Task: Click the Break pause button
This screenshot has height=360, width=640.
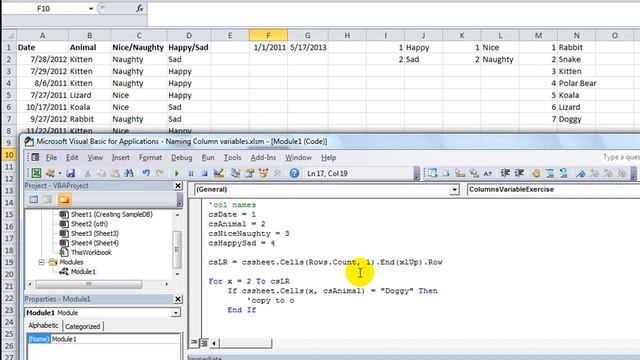Action: [x=191, y=173]
